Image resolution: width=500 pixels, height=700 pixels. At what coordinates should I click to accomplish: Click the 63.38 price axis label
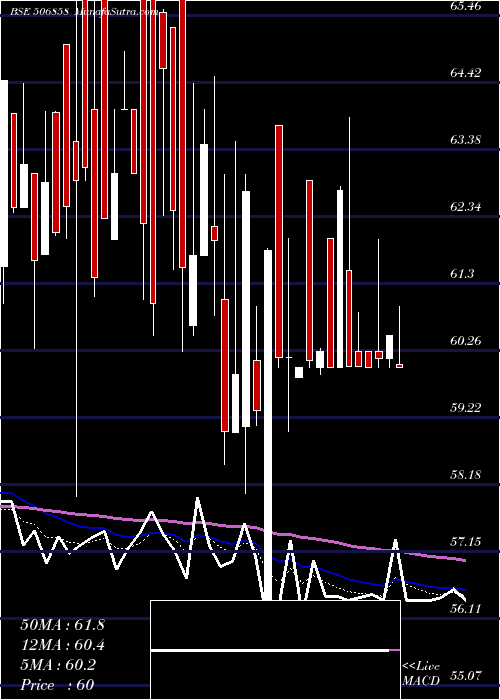466,140
